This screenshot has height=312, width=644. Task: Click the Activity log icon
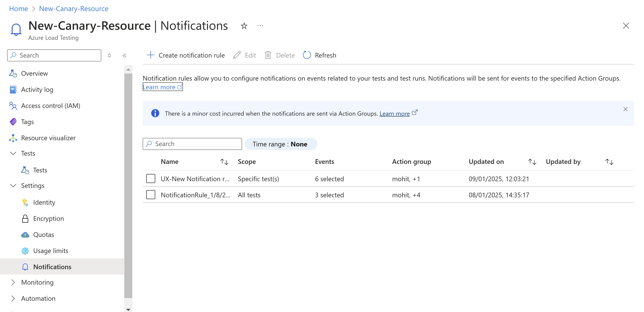coord(13,90)
